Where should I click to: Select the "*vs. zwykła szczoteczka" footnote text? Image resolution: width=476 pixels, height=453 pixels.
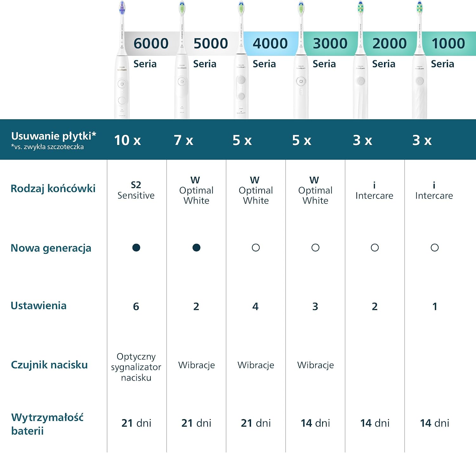(x=47, y=147)
